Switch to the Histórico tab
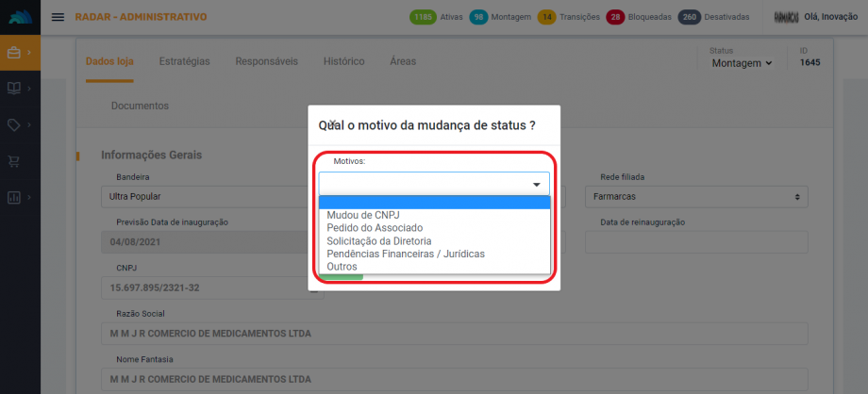This screenshot has width=868, height=394. (x=343, y=61)
